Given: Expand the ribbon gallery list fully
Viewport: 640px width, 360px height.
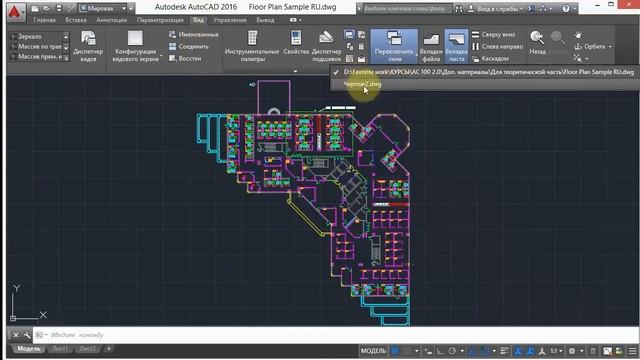Looking at the screenshot, I should click(66, 58).
